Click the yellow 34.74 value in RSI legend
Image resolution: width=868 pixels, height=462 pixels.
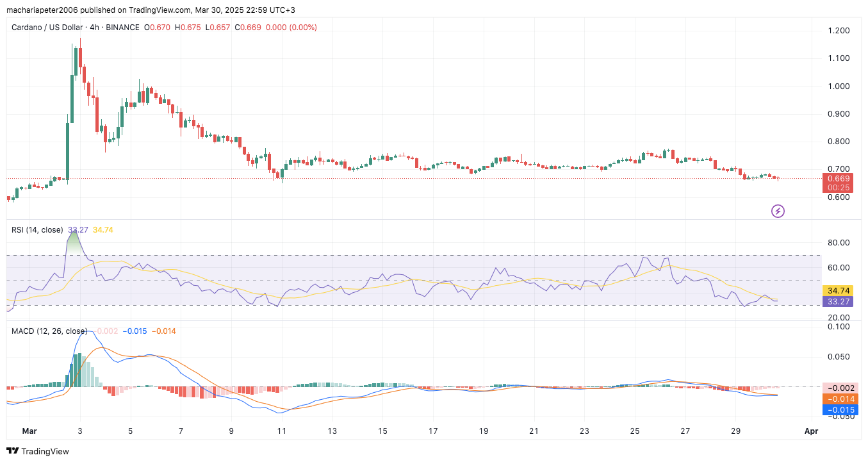[103, 229]
